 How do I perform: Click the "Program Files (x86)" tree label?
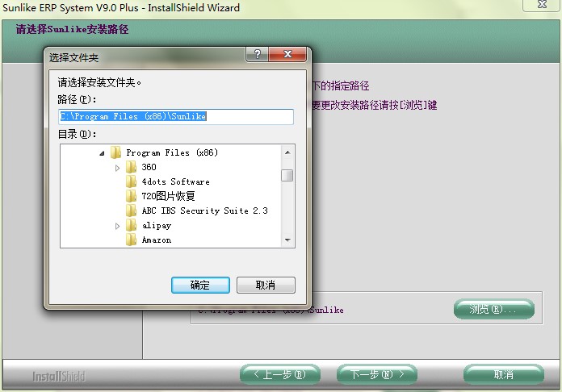pos(172,153)
